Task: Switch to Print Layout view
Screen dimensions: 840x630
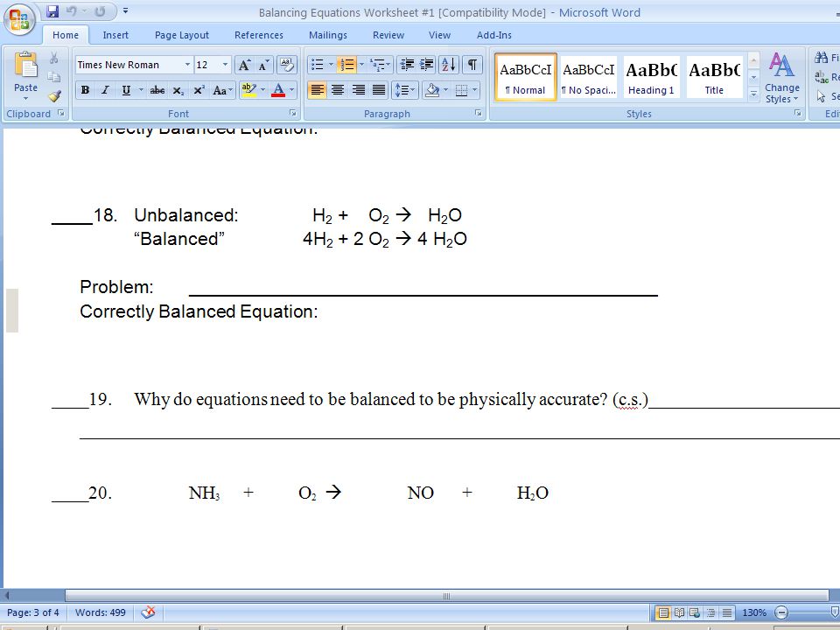Action: click(x=663, y=612)
